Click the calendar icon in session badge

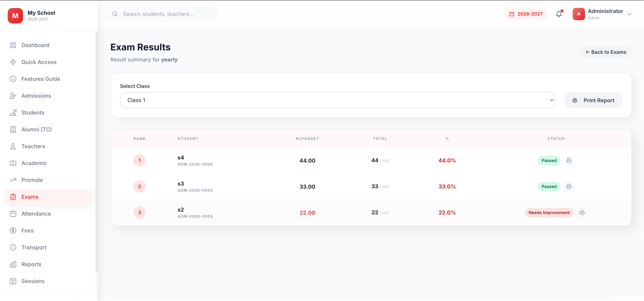[x=512, y=14]
